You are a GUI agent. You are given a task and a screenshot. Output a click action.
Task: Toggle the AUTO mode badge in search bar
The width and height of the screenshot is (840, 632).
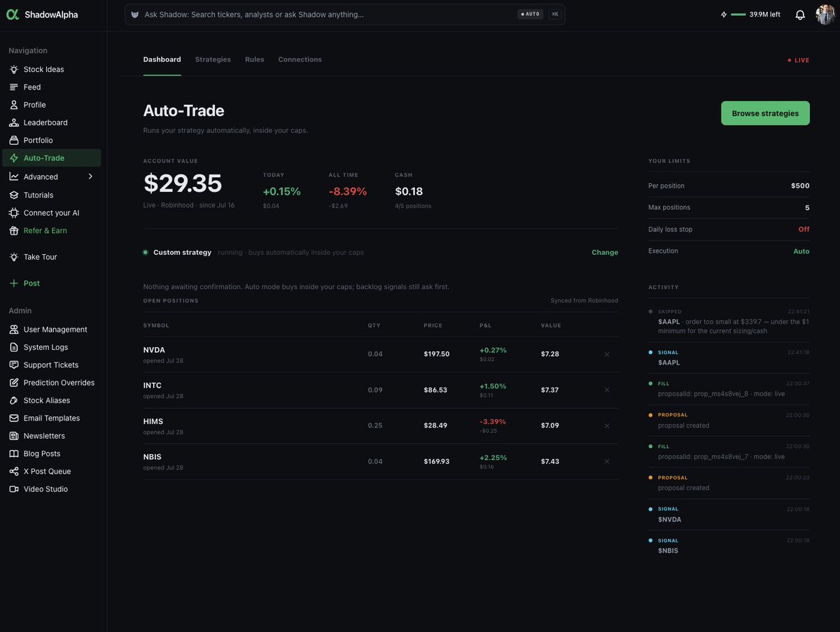[531, 14]
